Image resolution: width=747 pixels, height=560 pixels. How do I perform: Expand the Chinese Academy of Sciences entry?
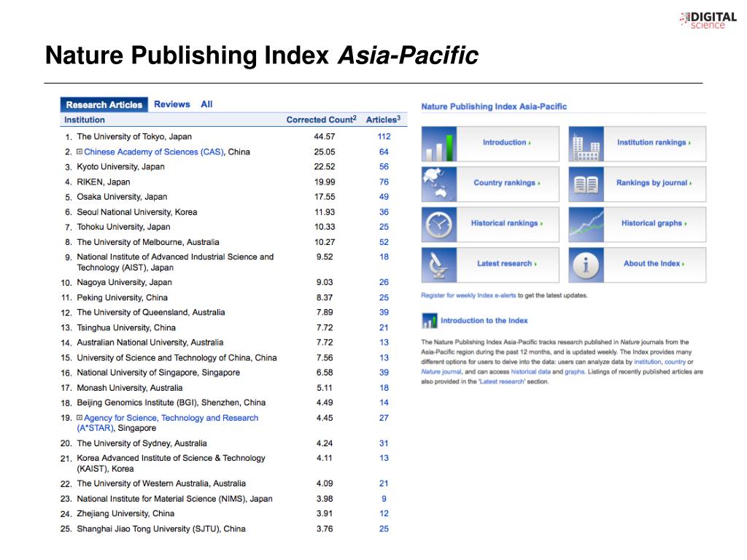pos(80,152)
